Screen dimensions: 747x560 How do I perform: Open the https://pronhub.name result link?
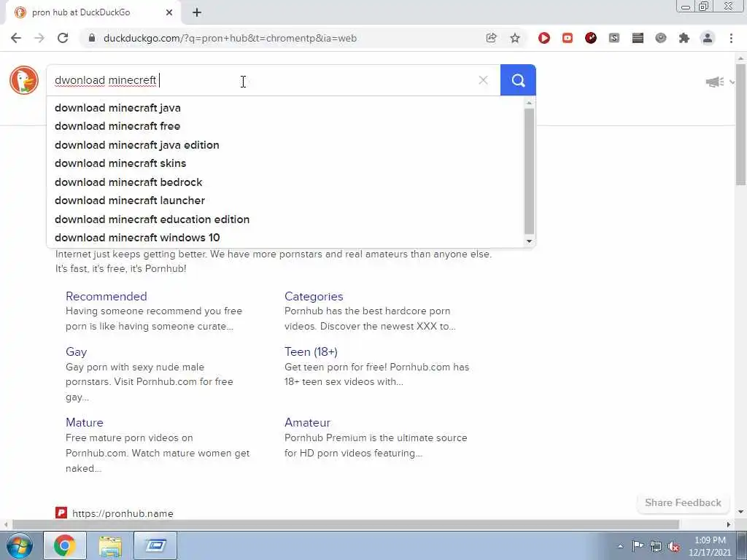pos(123,513)
